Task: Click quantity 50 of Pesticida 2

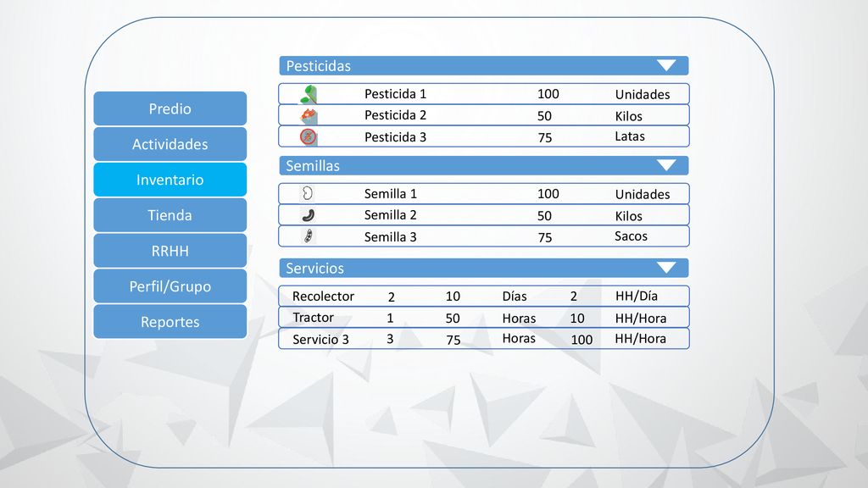Action: [544, 115]
